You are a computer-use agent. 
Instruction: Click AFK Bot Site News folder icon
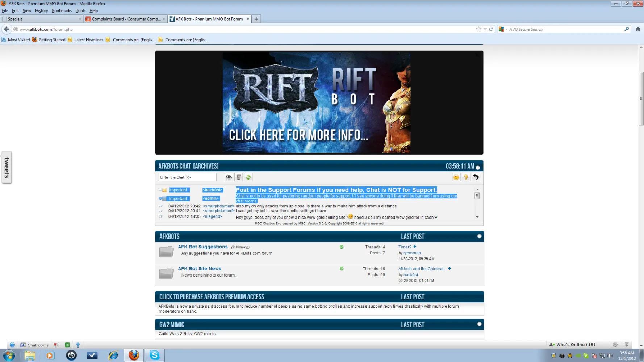167,273
